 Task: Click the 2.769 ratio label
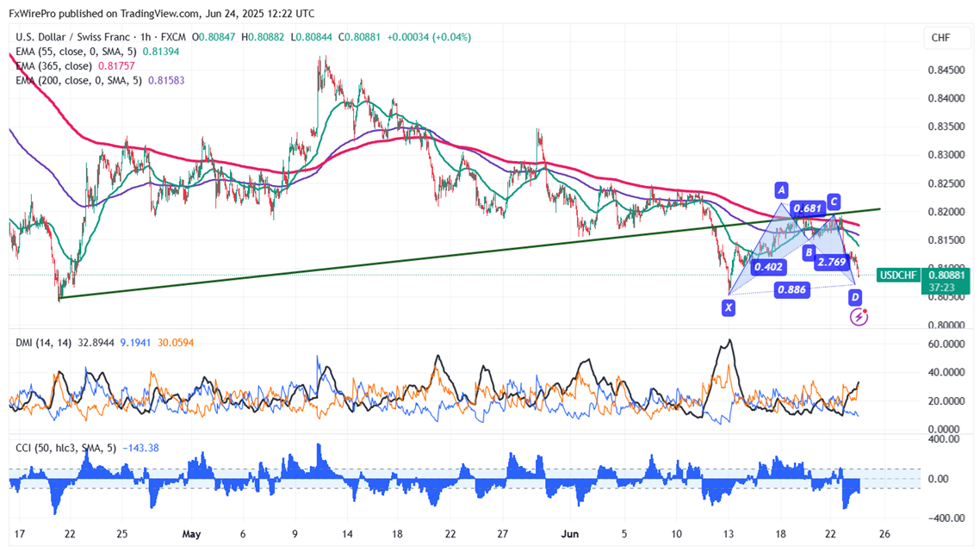(832, 262)
